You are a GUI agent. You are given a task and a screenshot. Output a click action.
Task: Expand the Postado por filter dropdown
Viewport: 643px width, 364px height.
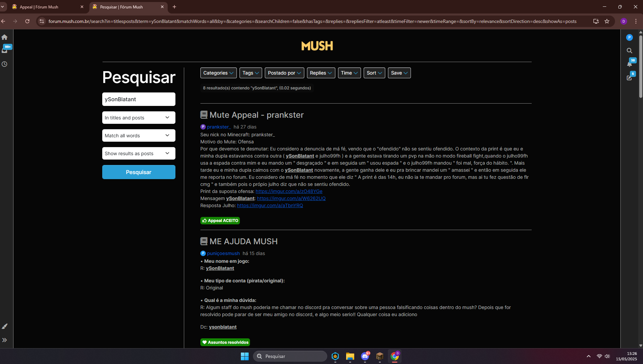point(284,73)
